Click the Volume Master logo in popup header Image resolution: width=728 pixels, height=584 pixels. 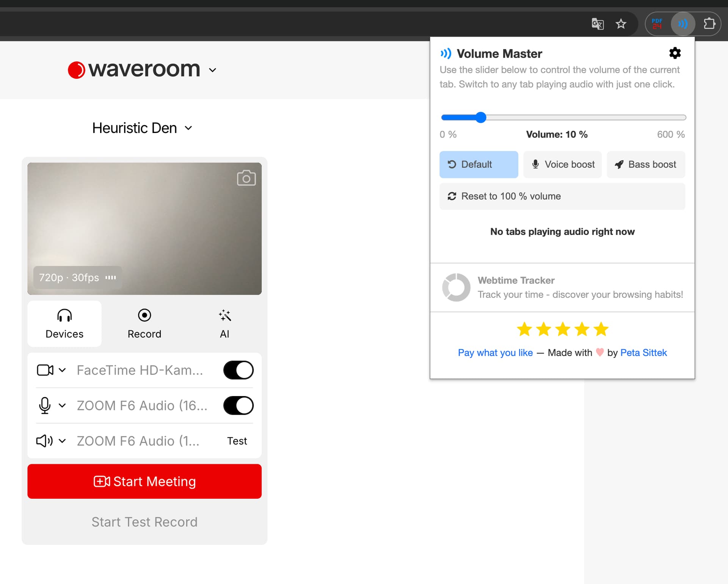tap(446, 53)
